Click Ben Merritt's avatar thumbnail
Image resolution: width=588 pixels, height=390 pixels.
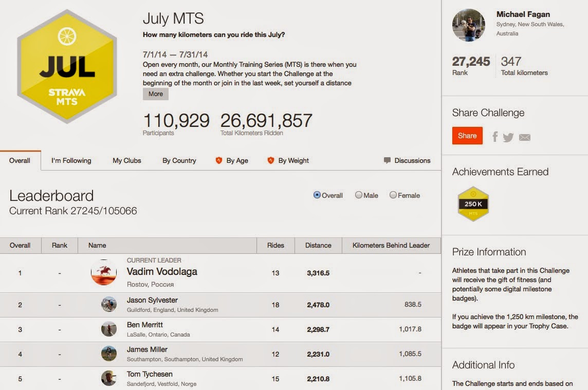(109, 329)
